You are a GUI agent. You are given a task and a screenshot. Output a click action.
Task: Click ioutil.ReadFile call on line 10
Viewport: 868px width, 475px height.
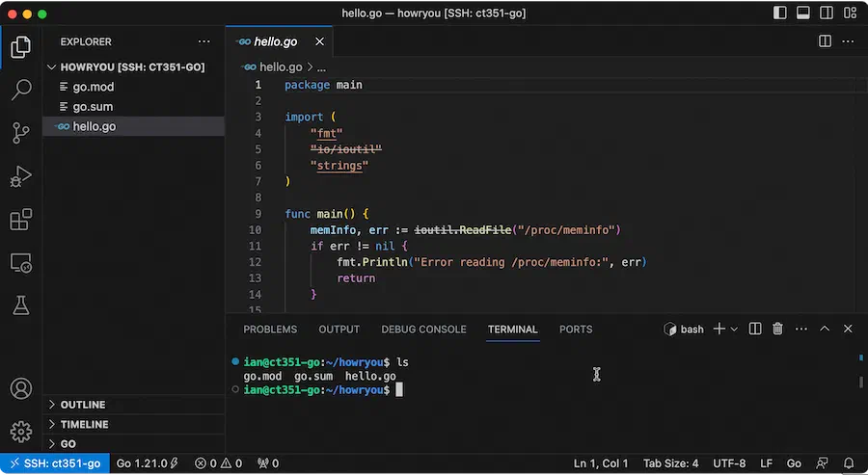(x=463, y=229)
